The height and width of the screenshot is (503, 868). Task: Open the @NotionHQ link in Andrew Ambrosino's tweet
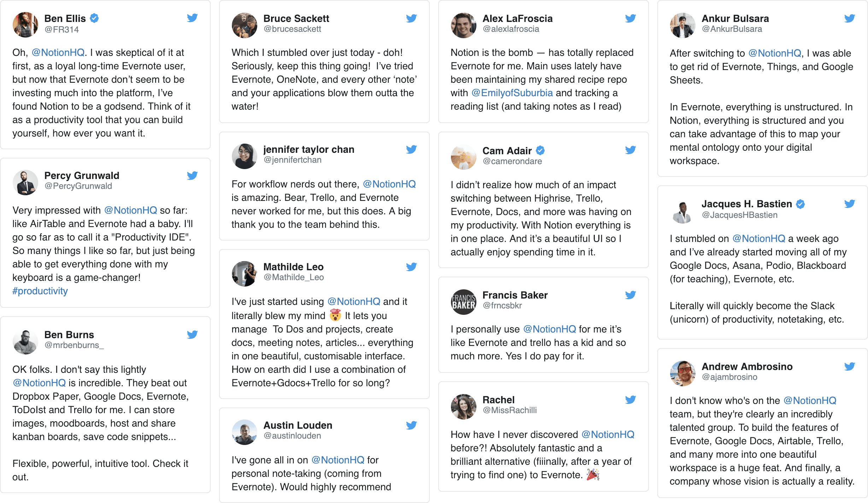tap(810, 400)
